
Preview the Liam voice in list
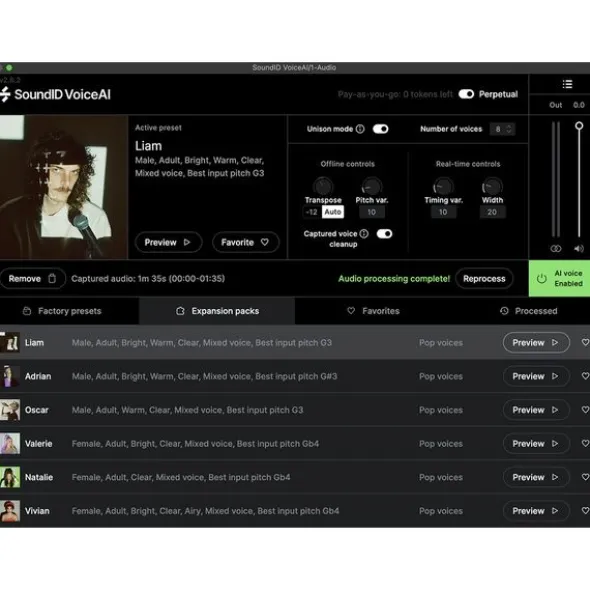pyautogui.click(x=536, y=343)
